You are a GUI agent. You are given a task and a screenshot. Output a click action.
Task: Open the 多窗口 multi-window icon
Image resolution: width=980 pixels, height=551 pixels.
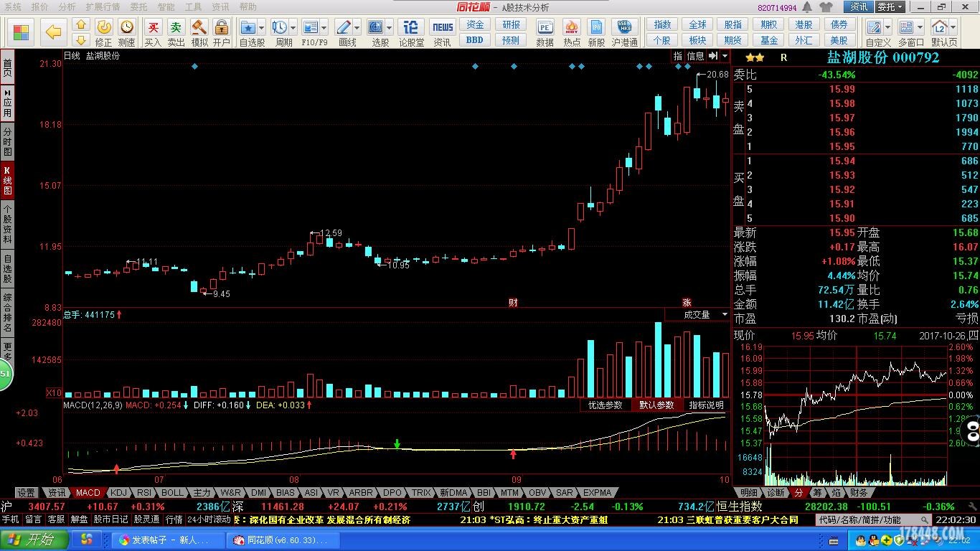coord(907,27)
